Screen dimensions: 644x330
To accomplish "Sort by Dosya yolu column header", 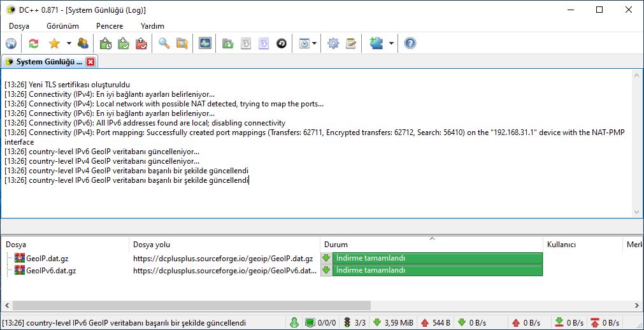I will (224, 245).
